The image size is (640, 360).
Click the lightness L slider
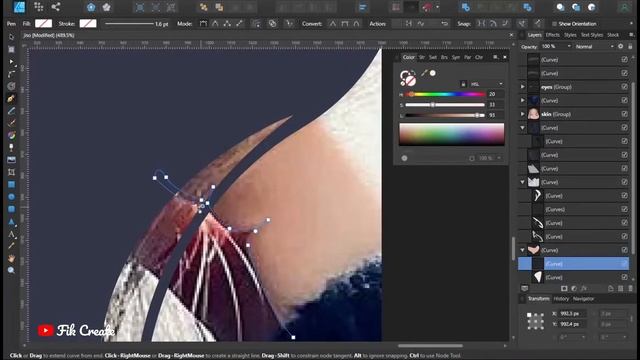445,116
